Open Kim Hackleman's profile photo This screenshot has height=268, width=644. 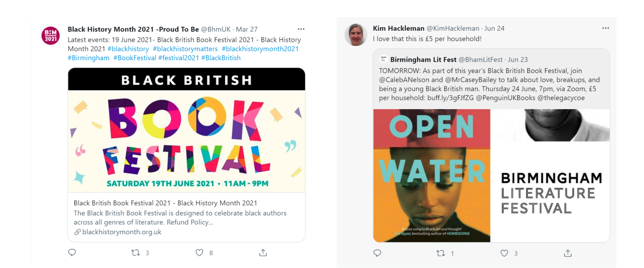coord(356,35)
